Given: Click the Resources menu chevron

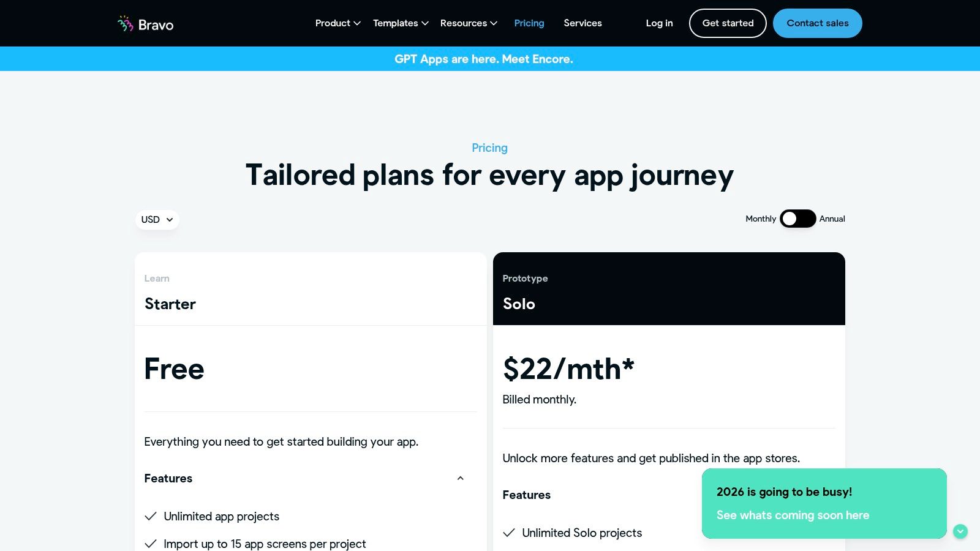Looking at the screenshot, I should (x=492, y=23).
